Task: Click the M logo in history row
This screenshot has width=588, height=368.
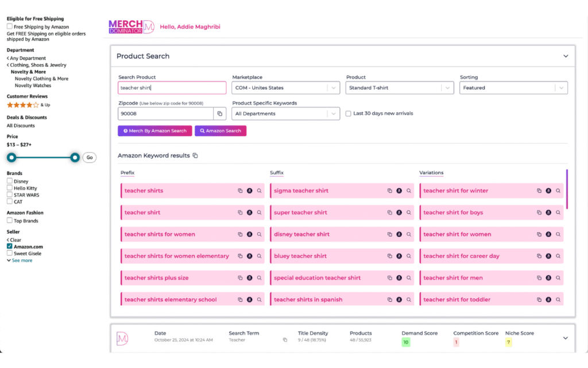Action: [122, 338]
